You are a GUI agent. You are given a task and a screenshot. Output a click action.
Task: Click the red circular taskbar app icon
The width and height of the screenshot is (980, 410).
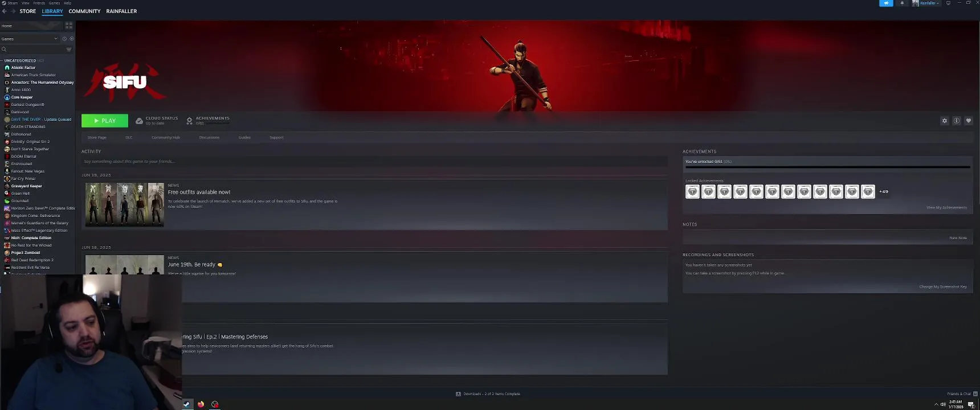[x=215, y=404]
